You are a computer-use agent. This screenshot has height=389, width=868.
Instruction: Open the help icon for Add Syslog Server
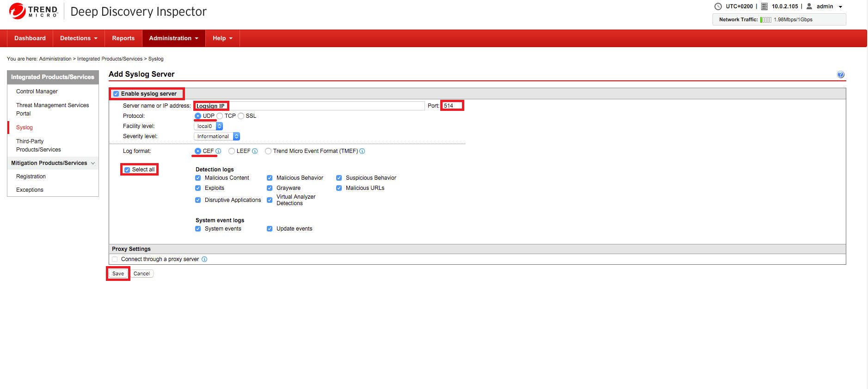pos(841,74)
